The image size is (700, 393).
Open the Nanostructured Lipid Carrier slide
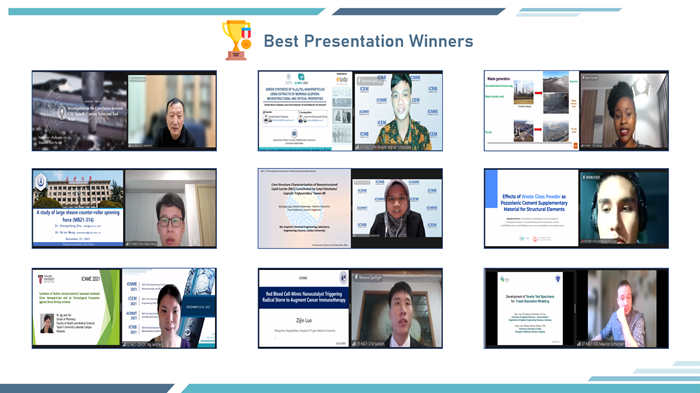pos(305,208)
